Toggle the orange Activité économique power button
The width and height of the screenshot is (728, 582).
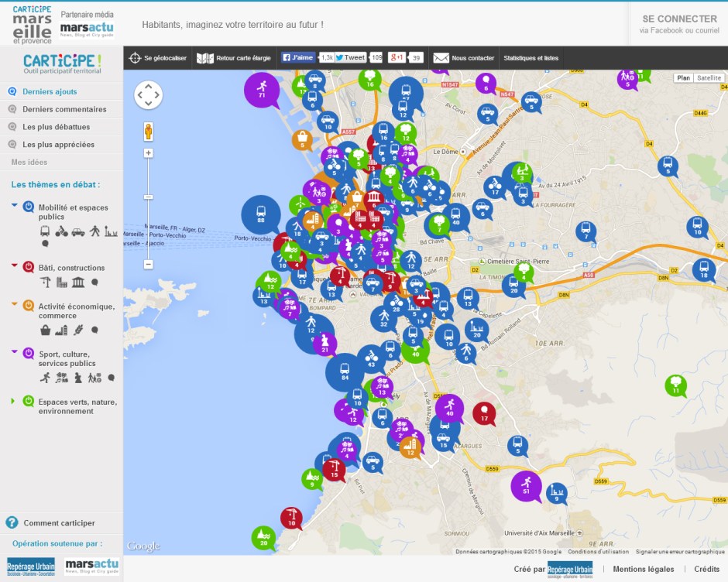pyautogui.click(x=29, y=306)
